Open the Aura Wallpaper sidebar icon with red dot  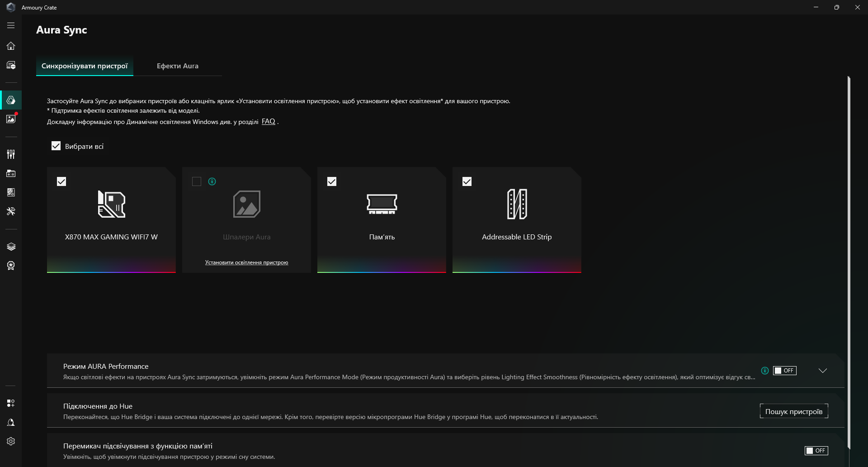click(x=11, y=119)
